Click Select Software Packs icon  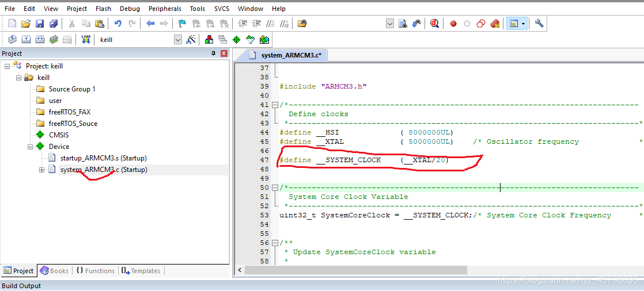[251, 39]
